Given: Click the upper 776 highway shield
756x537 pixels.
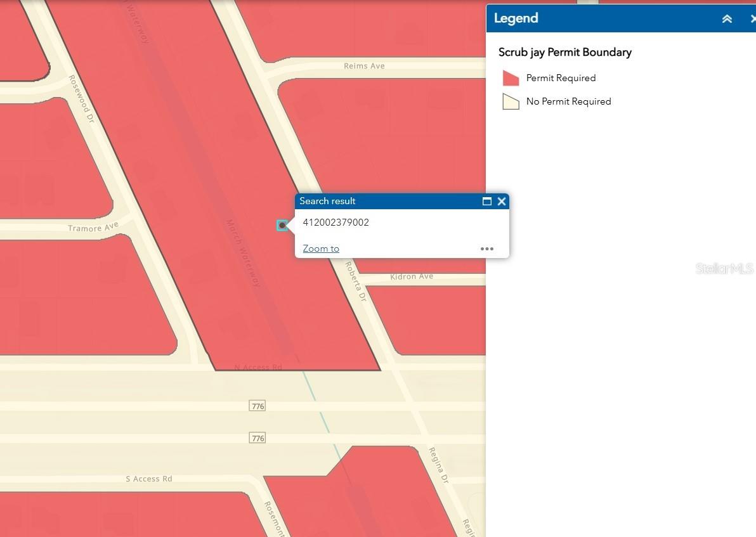Looking at the screenshot, I should pos(257,406).
